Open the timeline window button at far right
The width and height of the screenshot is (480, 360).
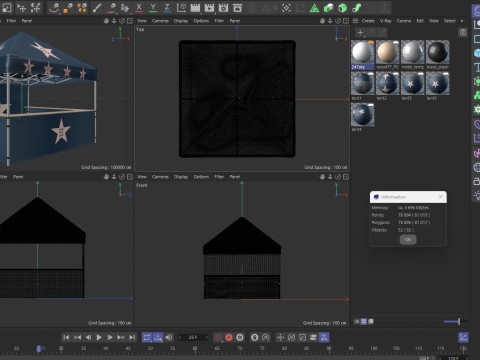tap(463, 337)
